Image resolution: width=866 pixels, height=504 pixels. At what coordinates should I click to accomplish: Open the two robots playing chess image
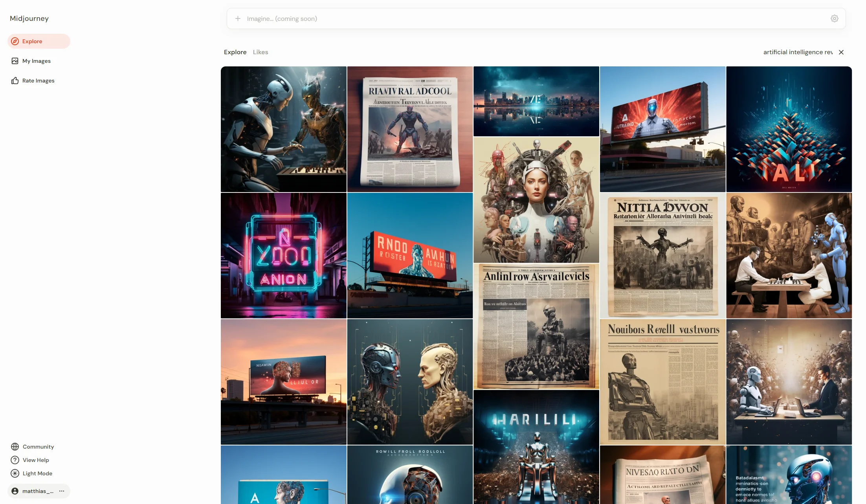point(283,129)
